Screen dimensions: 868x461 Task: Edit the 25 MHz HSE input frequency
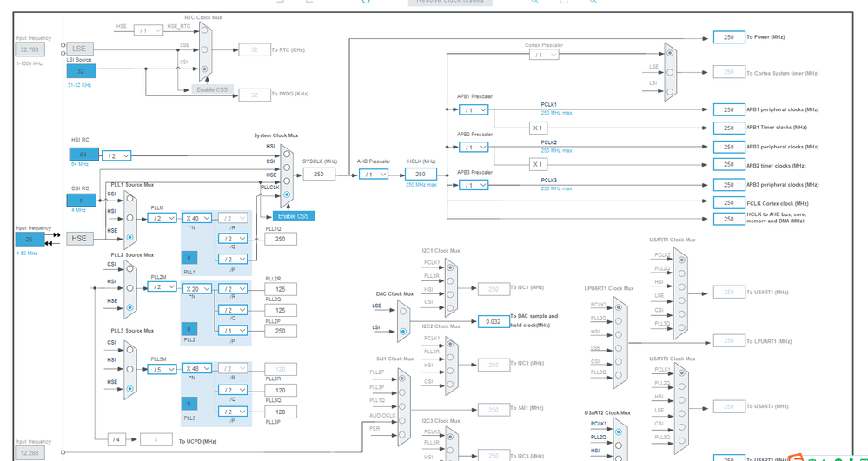coord(30,239)
